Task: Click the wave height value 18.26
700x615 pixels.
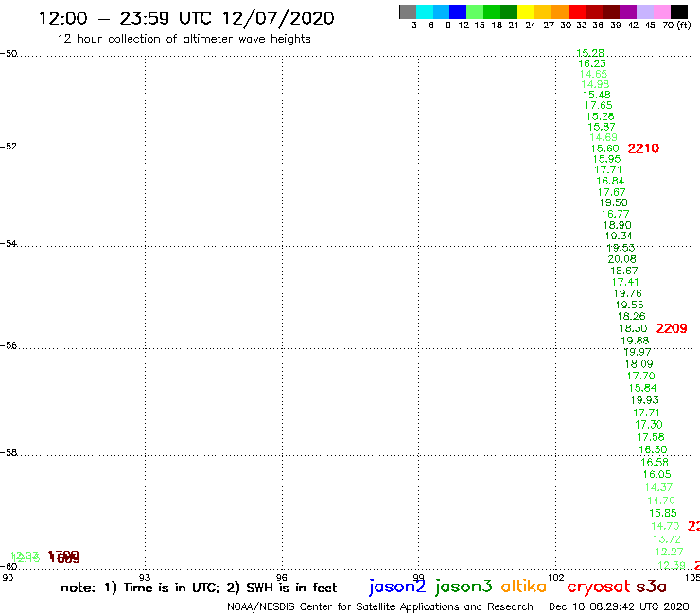Action: [631, 316]
